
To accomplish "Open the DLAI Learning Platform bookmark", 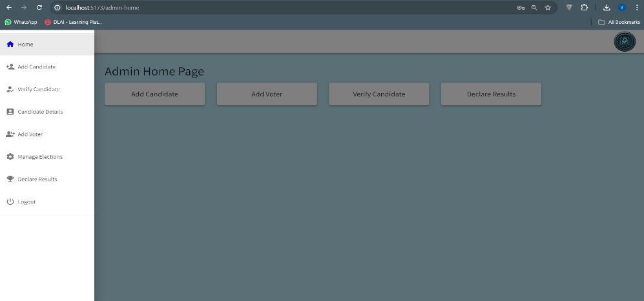I will pyautogui.click(x=73, y=22).
